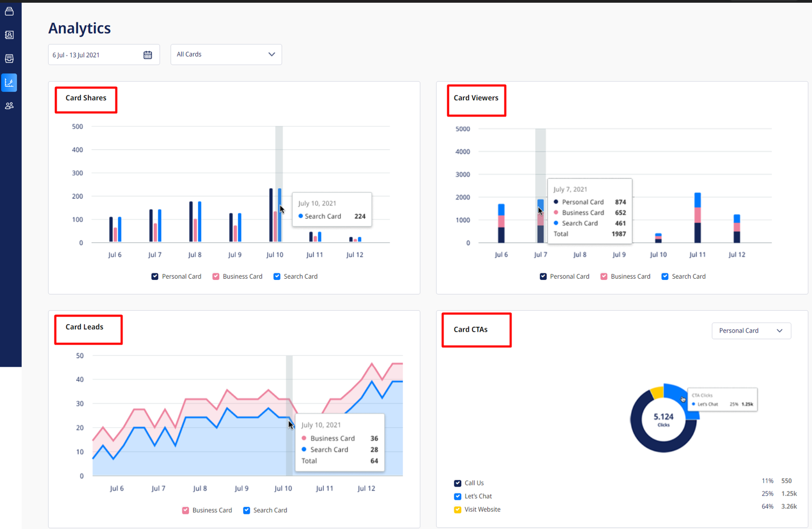The height and width of the screenshot is (529, 812).
Task: Select the Analytics chart sidebar icon
Action: tap(9, 83)
